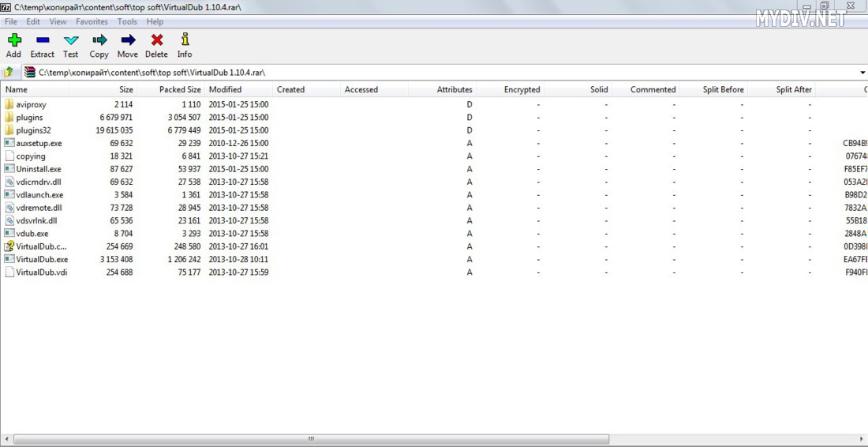Sort by the Modified column header

tap(238, 89)
